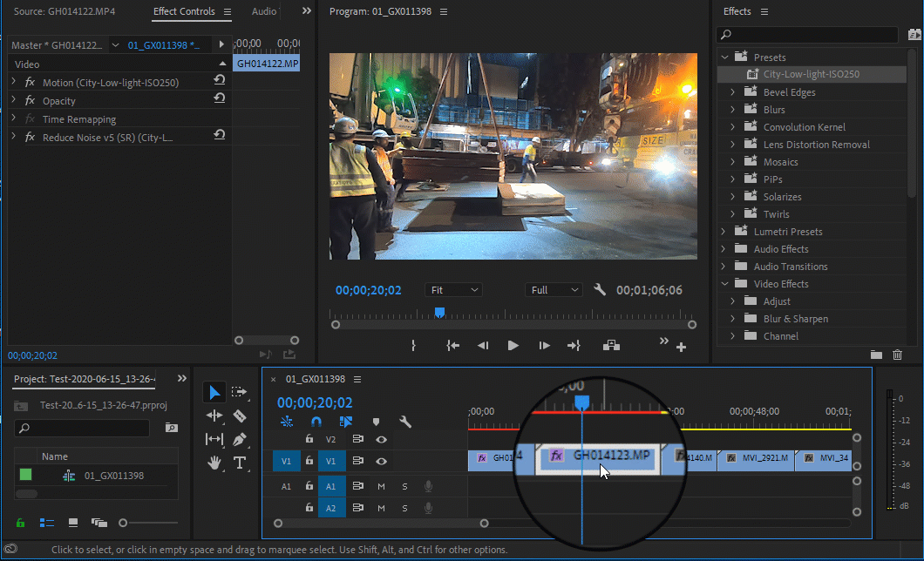Select the Hand tool

coord(214,463)
